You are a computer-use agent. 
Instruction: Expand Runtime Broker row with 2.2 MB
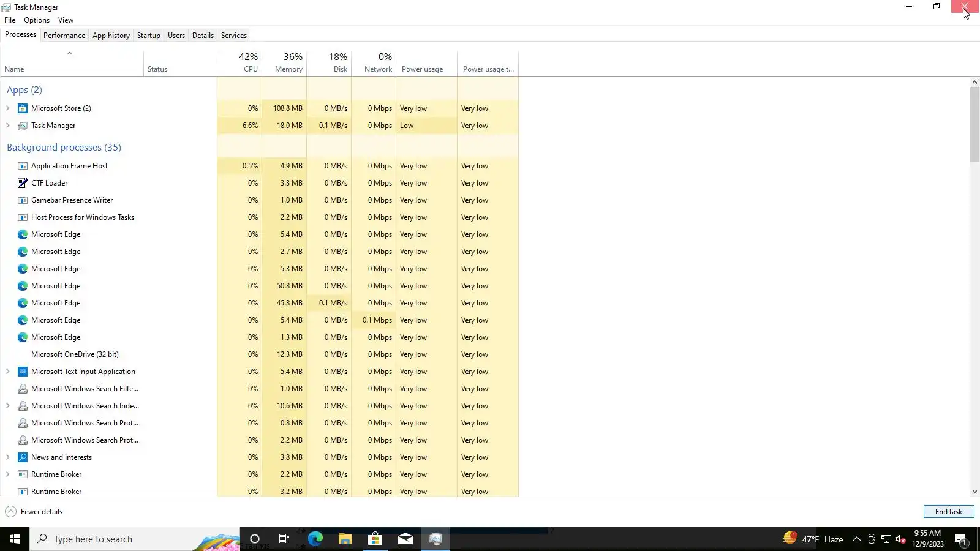8,474
